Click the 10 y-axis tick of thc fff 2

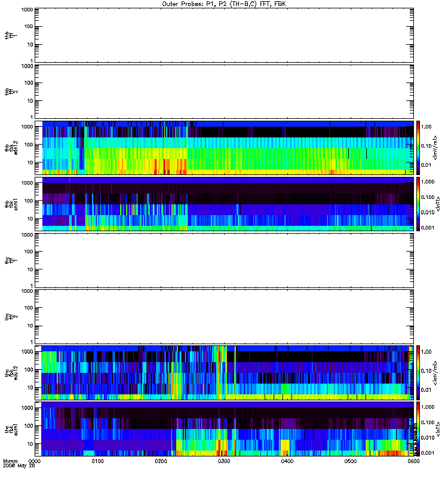30,326
